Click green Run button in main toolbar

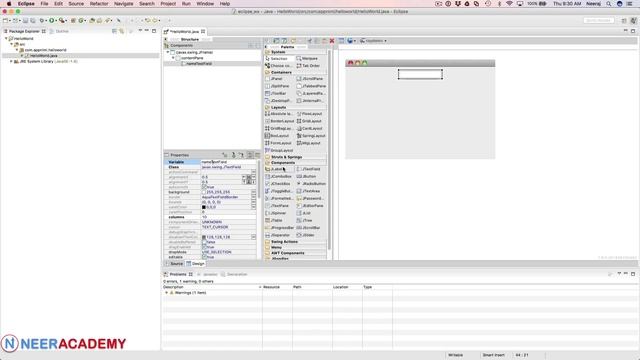click(x=52, y=20)
